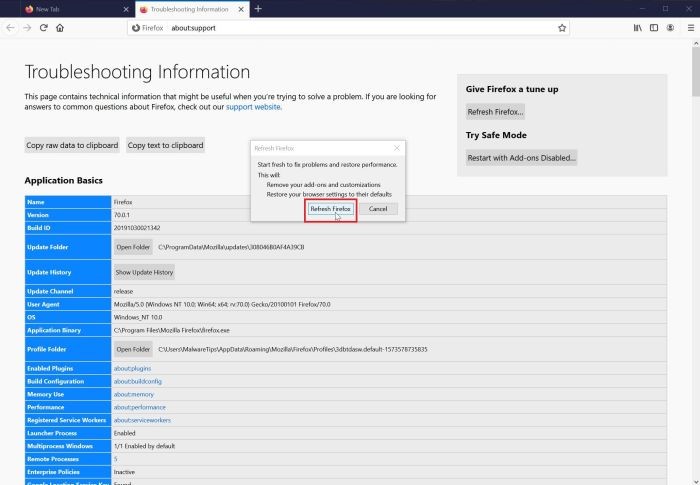This screenshot has height=485, width=700.
Task: Click the address bar showing about:support
Action: (x=348, y=28)
